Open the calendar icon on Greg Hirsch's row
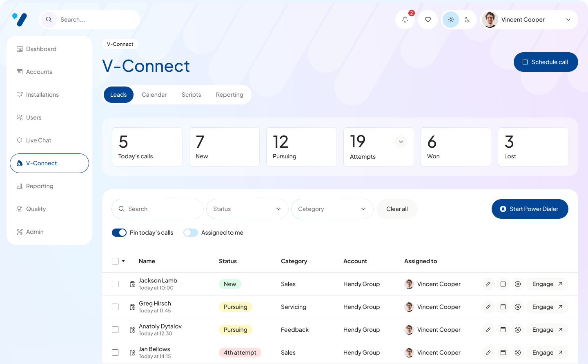 point(503,306)
